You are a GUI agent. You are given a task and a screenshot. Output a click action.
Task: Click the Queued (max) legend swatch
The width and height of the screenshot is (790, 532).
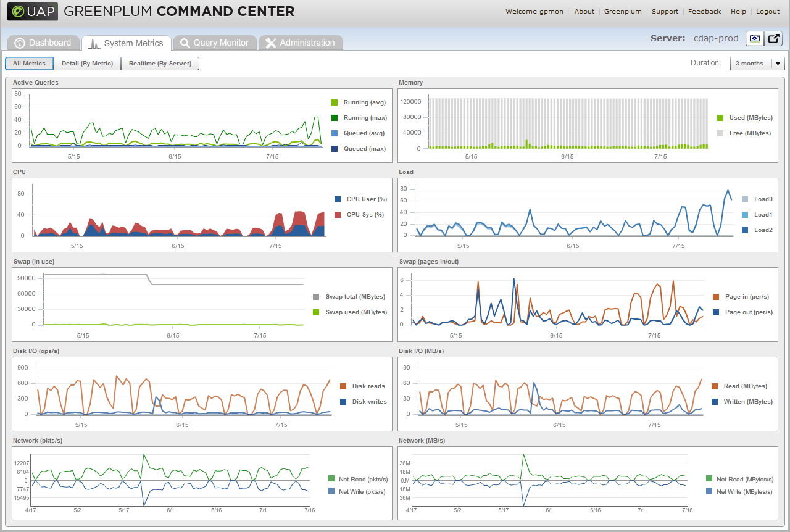click(335, 149)
